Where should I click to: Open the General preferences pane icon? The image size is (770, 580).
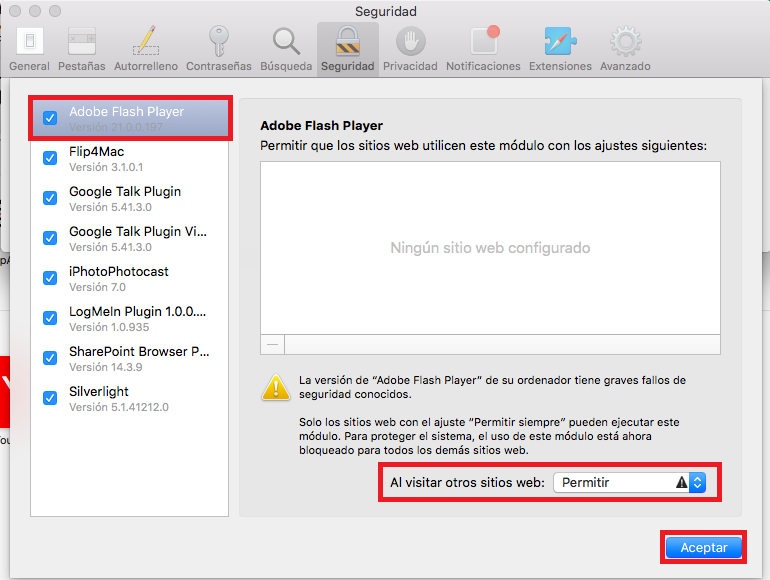click(x=29, y=41)
